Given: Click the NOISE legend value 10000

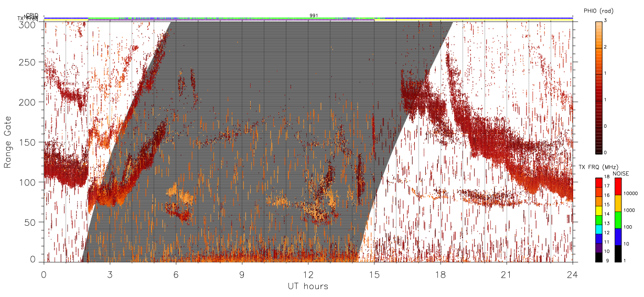Looking at the screenshot, I should pos(630,194).
